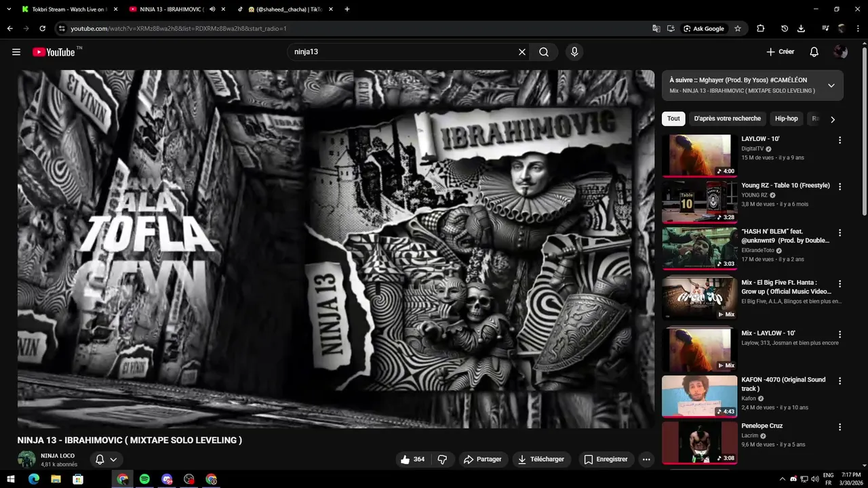Open options for HASH N' BLEM video
This screenshot has width=868, height=488.
(840, 232)
